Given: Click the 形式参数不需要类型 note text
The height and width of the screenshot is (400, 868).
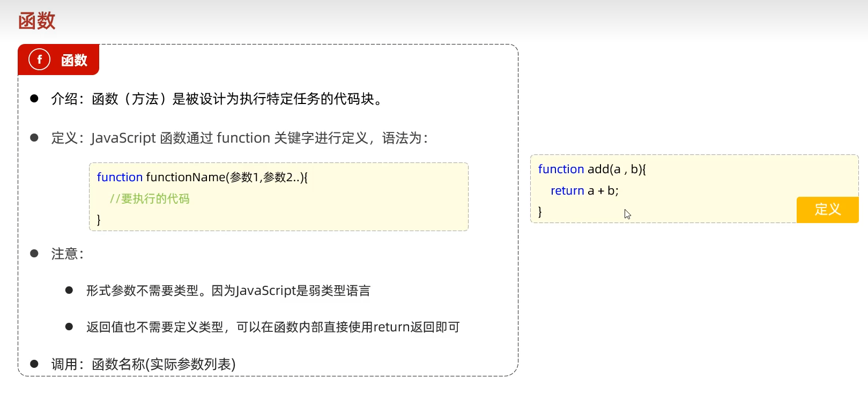Looking at the screenshot, I should (228, 291).
